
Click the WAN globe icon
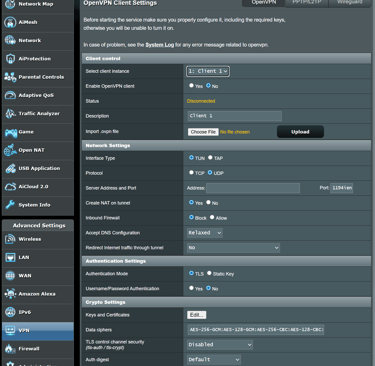(x=10, y=276)
